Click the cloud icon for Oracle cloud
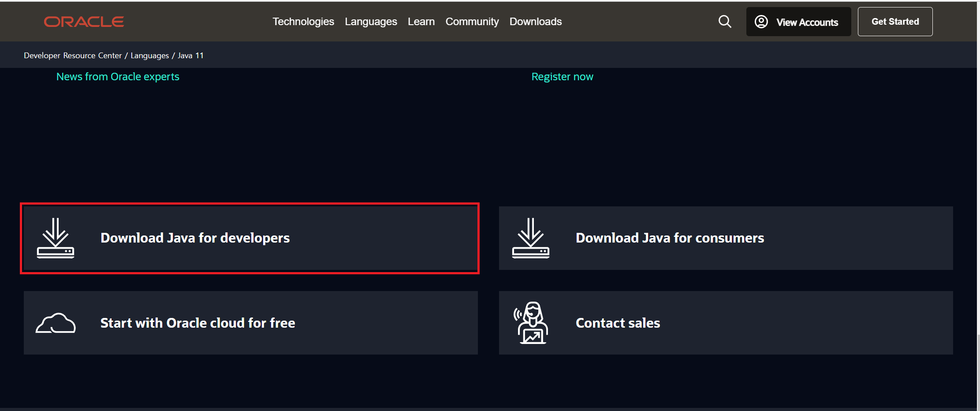The image size is (980, 411). (x=56, y=323)
